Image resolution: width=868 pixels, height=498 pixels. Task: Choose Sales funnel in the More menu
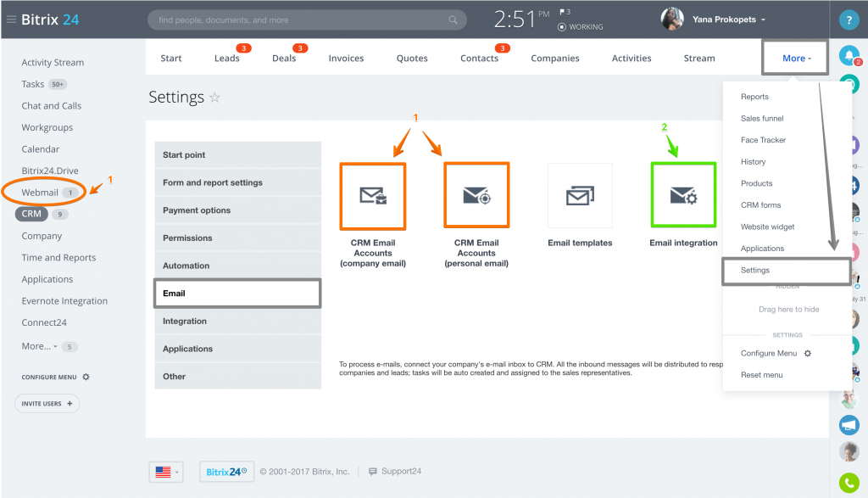[x=762, y=118]
